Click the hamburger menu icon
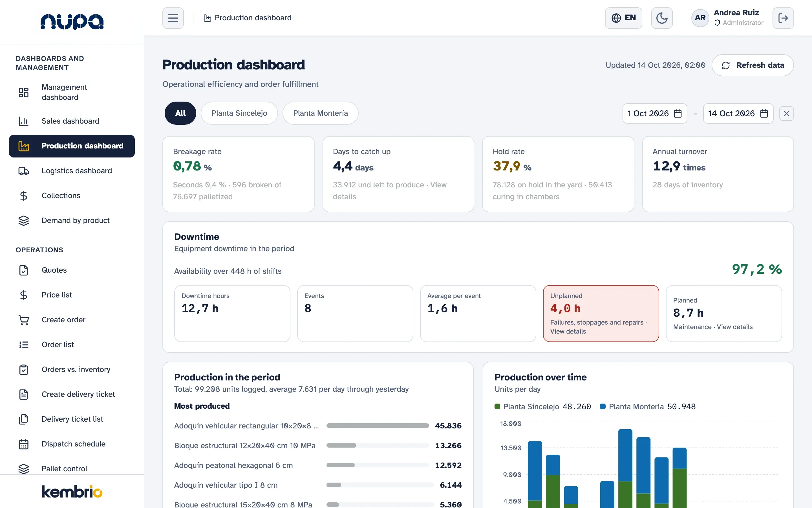The height and width of the screenshot is (508, 812). click(x=173, y=18)
